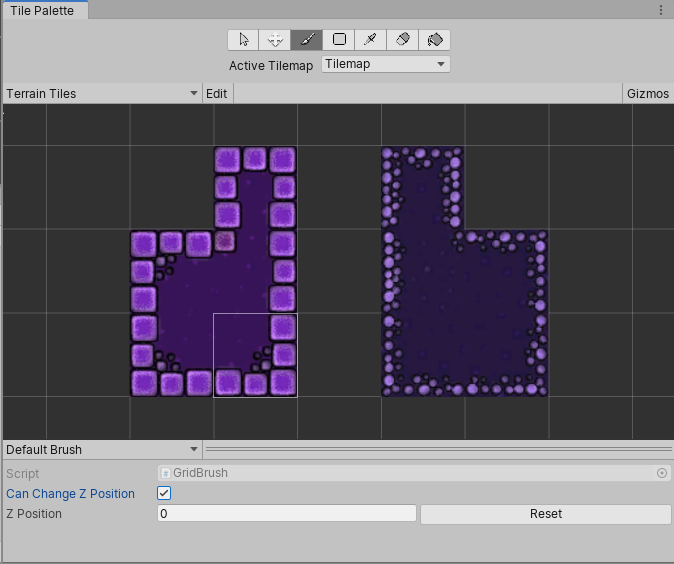Select the eyedropper Picker tool
This screenshot has height=564, width=674.
[371, 40]
